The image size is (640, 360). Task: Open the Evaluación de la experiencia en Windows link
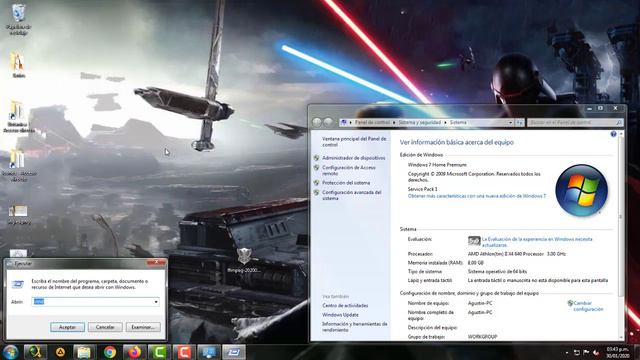tap(537, 242)
